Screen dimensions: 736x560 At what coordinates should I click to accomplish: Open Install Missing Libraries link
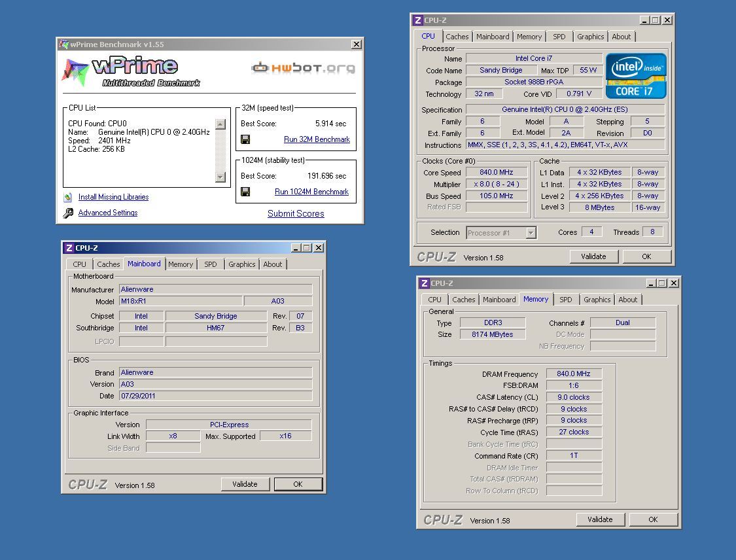tap(114, 197)
